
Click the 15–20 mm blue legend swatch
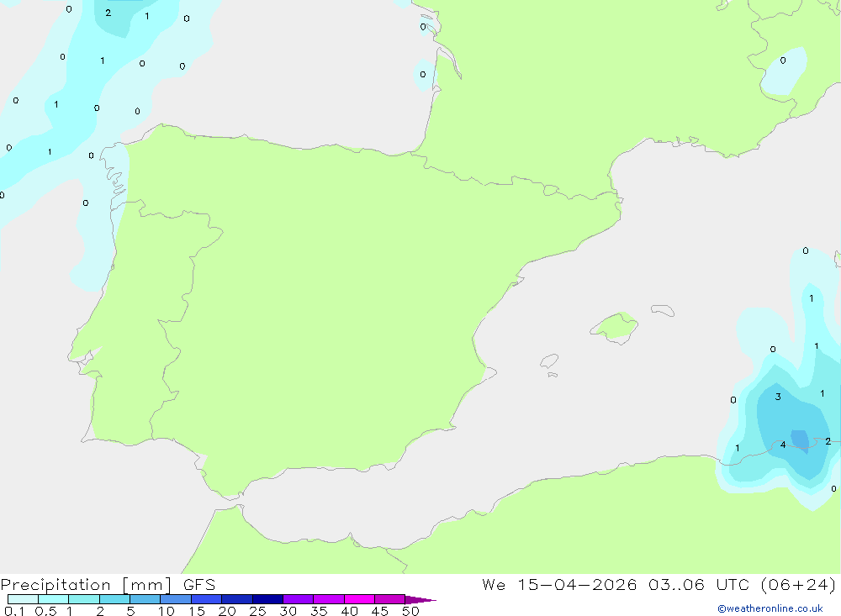206,599
